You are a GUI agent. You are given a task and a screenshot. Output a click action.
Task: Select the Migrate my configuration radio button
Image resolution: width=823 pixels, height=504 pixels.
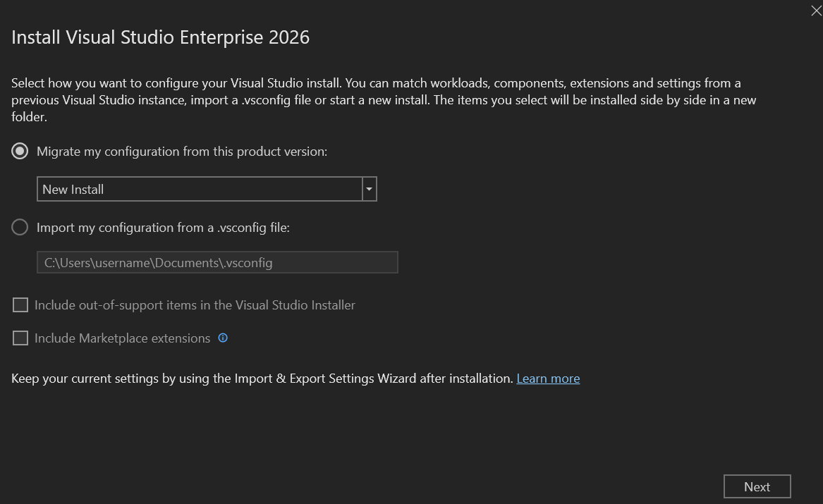[x=20, y=151]
